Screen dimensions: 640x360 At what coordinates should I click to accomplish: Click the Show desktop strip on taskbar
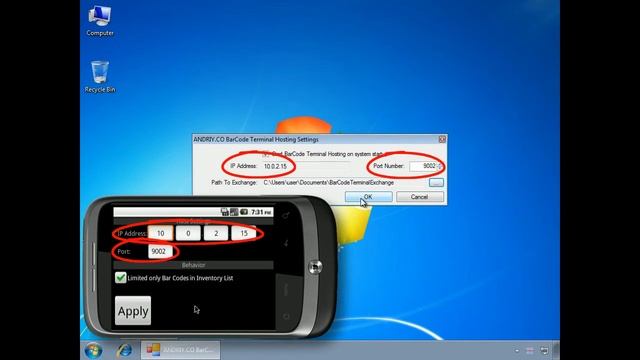click(x=556, y=350)
